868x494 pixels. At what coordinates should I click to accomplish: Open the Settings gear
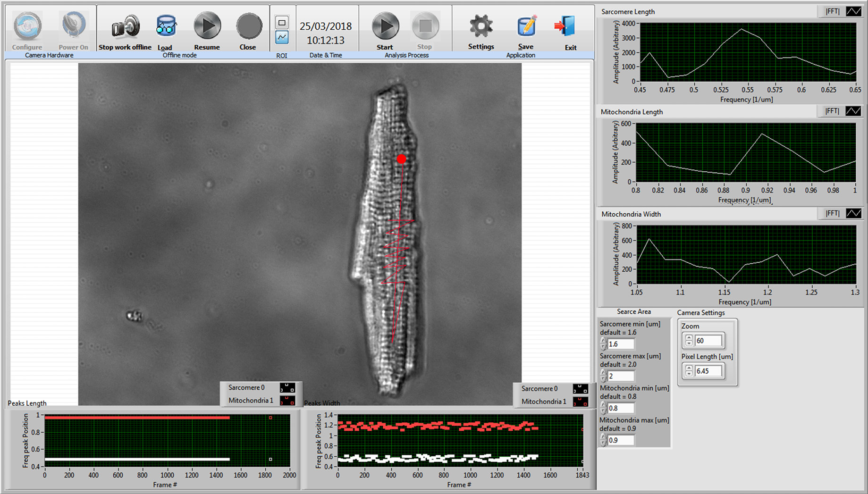tap(481, 27)
